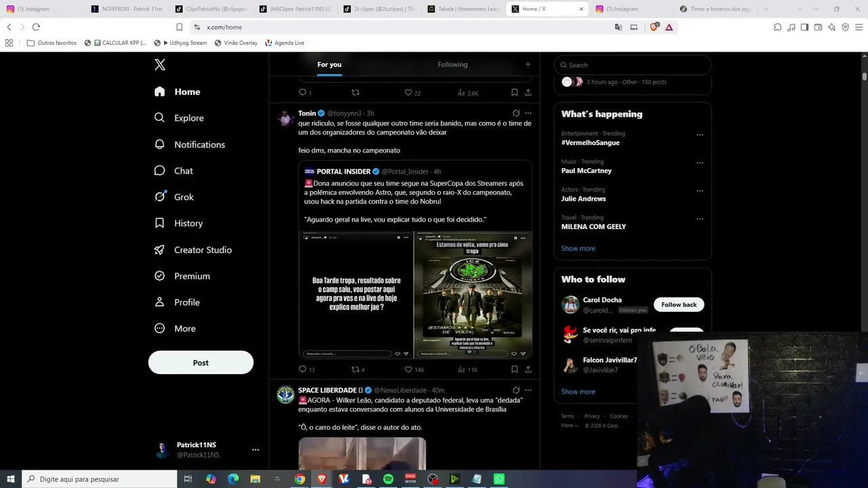Image resolution: width=868 pixels, height=488 pixels.
Task: Open more options for #VermelhoSangue trend
Action: [x=700, y=135]
